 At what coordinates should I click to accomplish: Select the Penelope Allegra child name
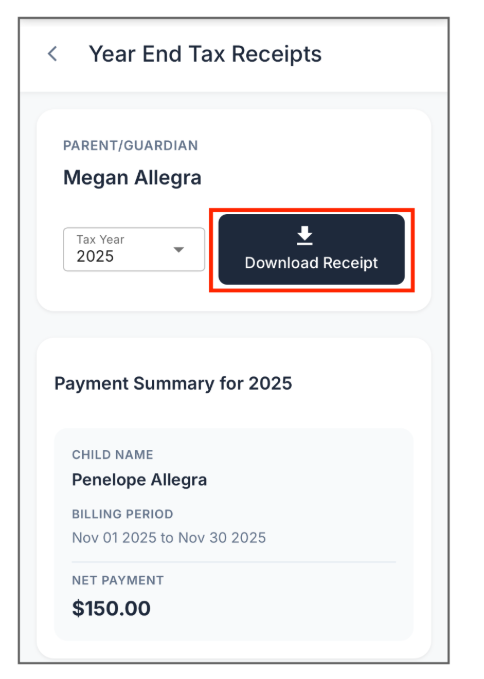pyautogui.click(x=139, y=480)
